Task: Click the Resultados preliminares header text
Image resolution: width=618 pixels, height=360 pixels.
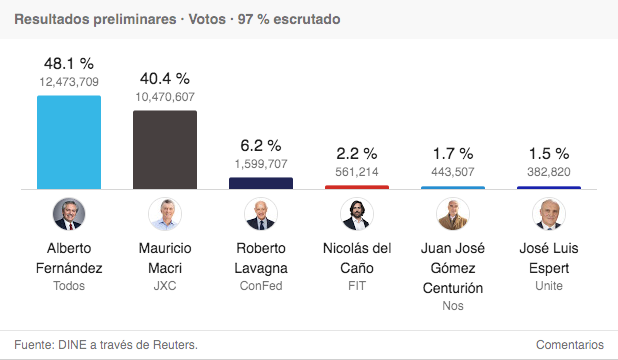Action: [95, 19]
